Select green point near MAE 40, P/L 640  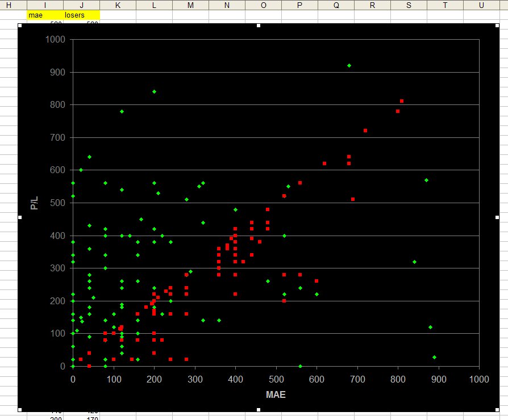coord(89,157)
